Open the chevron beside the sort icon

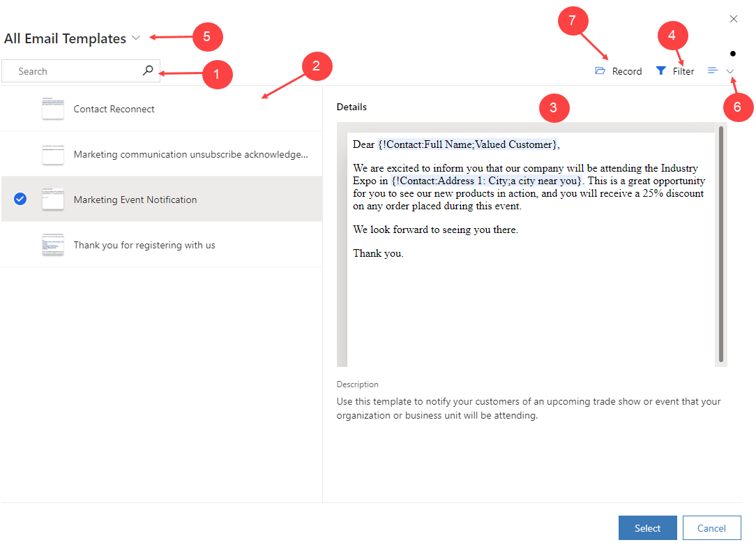(x=729, y=71)
